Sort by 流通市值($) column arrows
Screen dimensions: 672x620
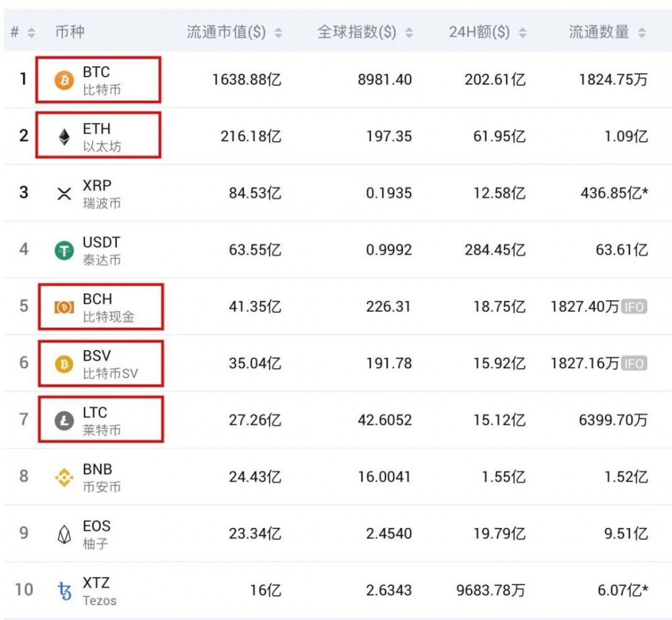point(278,32)
